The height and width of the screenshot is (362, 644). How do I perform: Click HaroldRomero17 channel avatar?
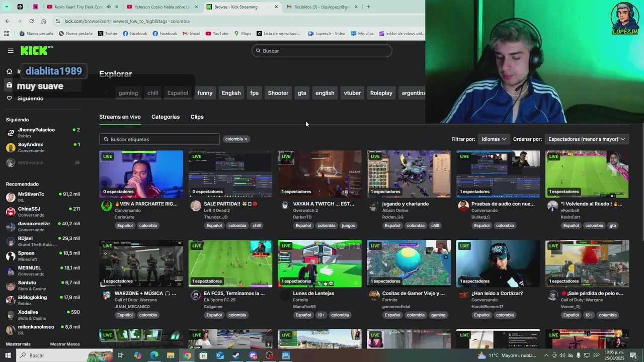[x=463, y=295]
